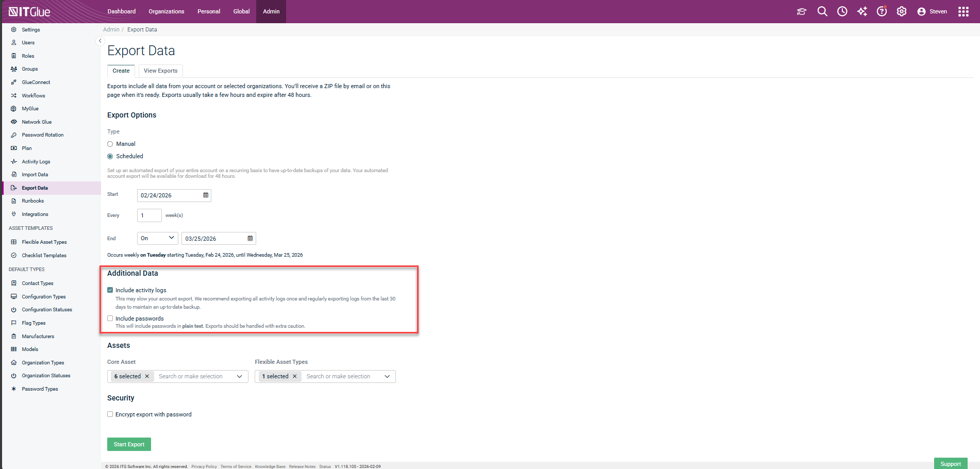This screenshot has width=980, height=469.
Task: Check Encrypt export with password
Action: pyautogui.click(x=110, y=414)
